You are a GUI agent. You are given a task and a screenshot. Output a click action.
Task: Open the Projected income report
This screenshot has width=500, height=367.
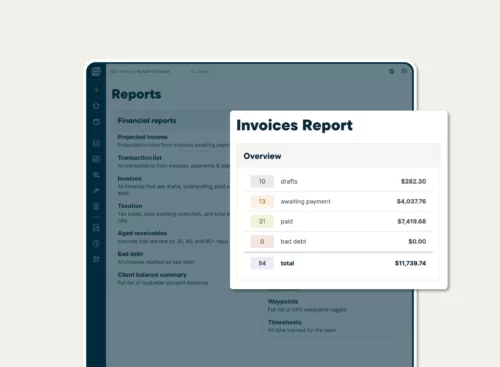(x=142, y=137)
